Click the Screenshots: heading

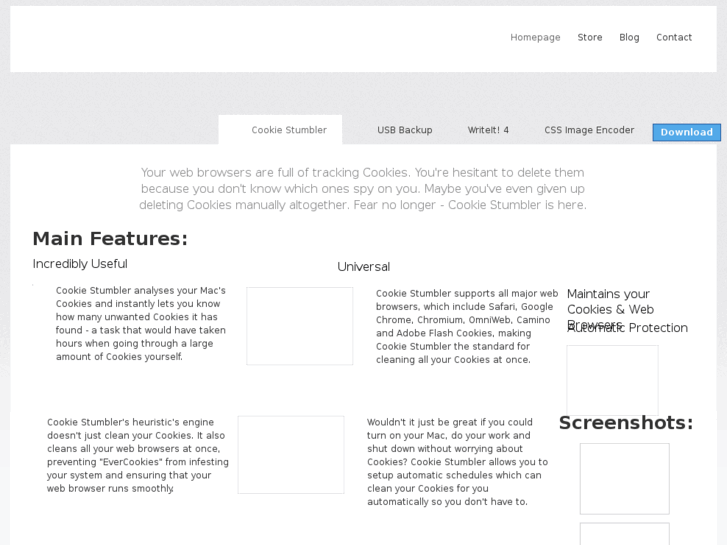626,423
